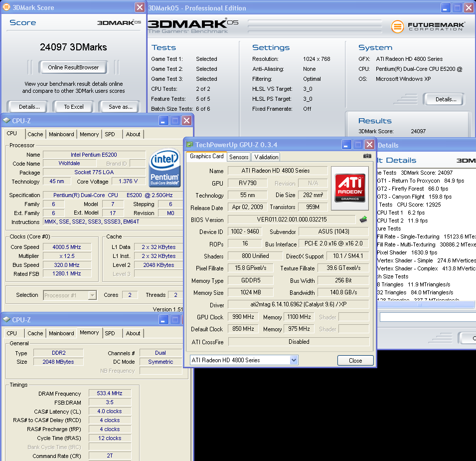Click the Code Name Wolfdale field

[69, 163]
